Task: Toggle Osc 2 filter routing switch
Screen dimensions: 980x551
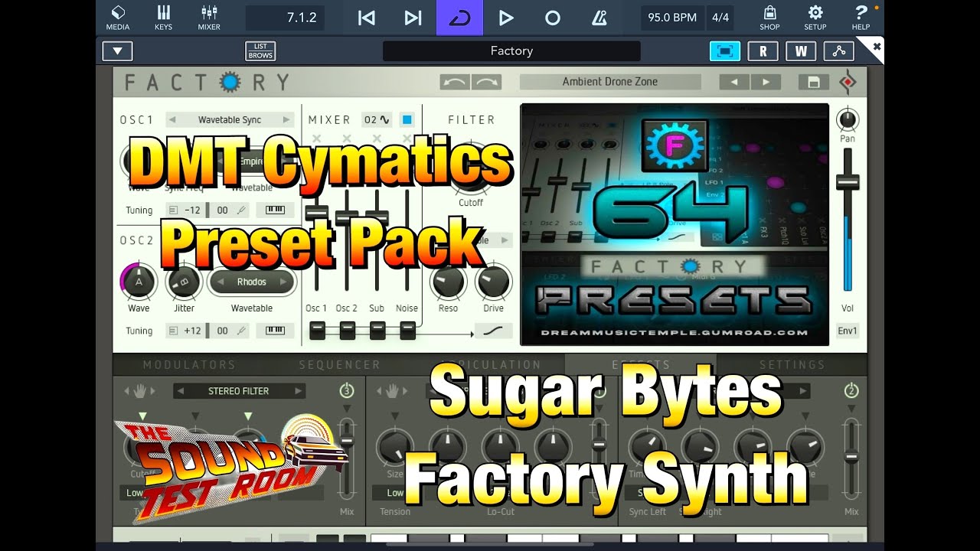Action: click(x=347, y=331)
